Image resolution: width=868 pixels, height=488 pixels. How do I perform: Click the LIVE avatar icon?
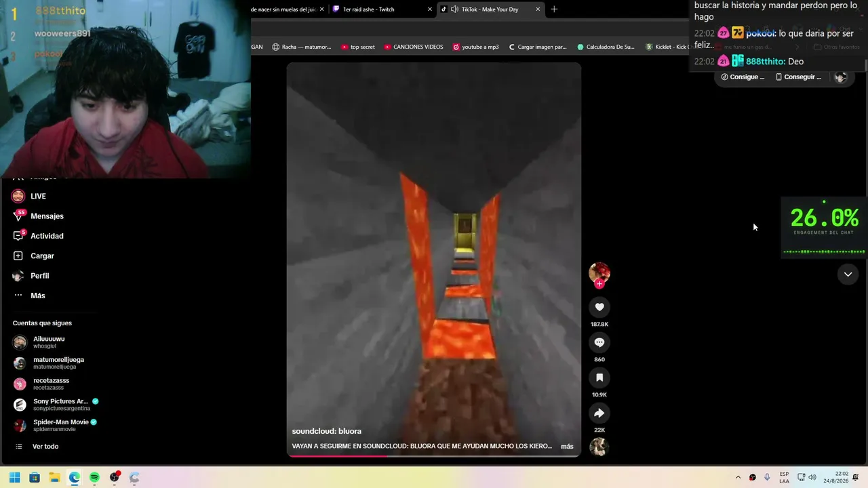pos(18,196)
